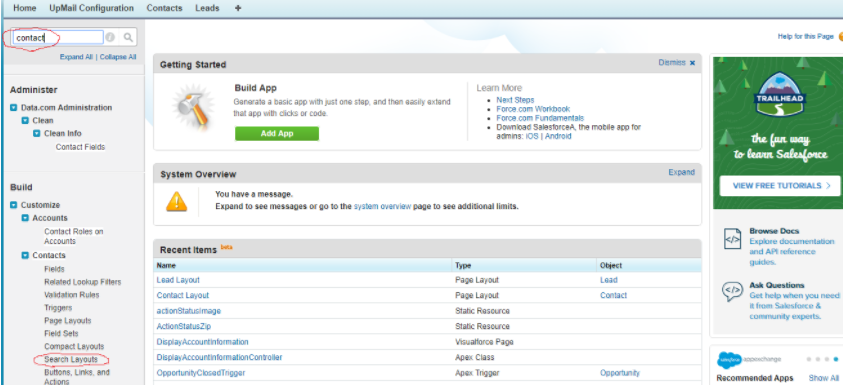
Task: Click the hammer Build App icon
Action: tap(193, 107)
